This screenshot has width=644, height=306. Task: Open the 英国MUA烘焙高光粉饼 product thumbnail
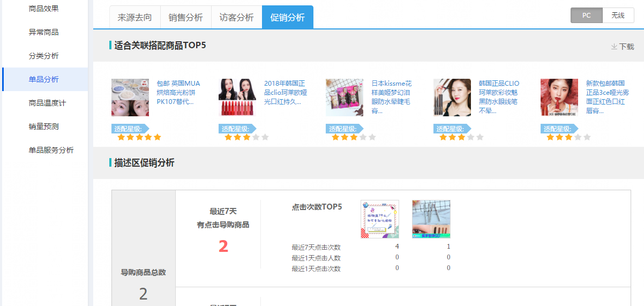click(130, 98)
